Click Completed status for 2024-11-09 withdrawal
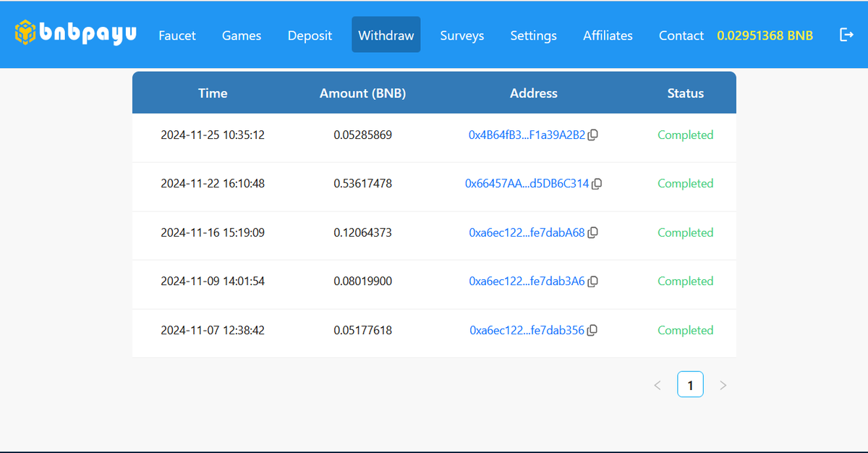Viewport: 868px width, 453px height. click(686, 281)
